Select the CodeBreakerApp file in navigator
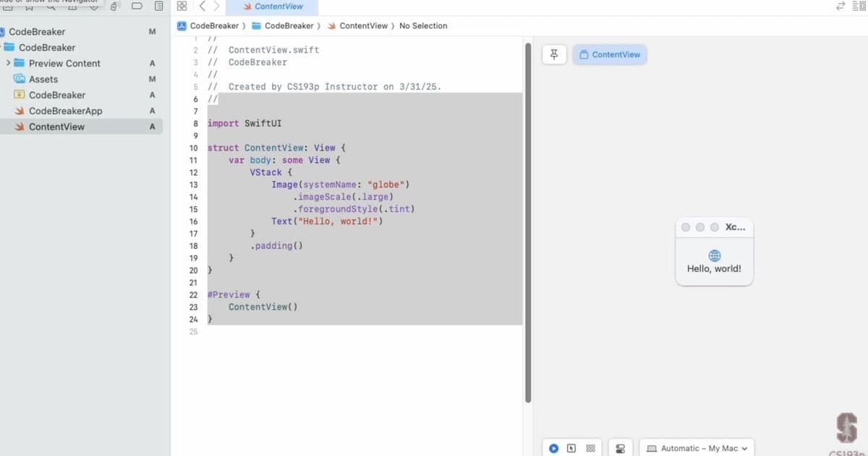 click(65, 110)
